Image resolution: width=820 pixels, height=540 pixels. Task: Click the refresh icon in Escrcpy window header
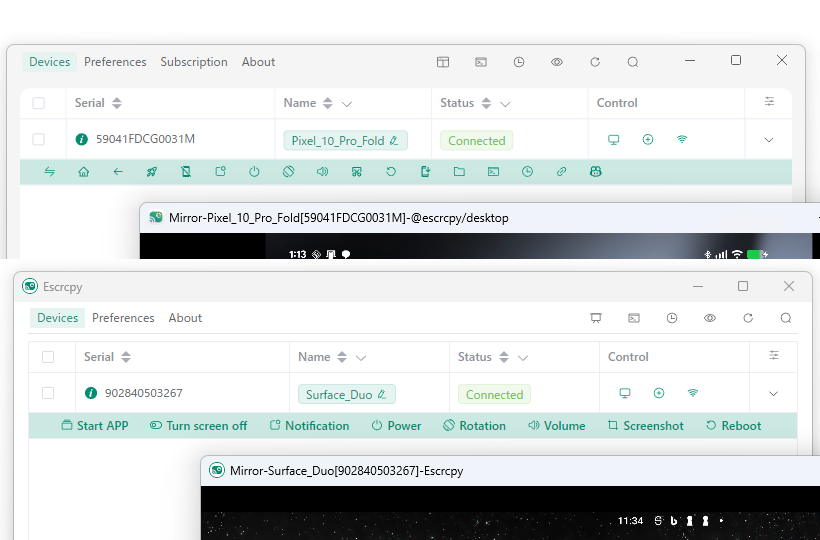tap(748, 318)
